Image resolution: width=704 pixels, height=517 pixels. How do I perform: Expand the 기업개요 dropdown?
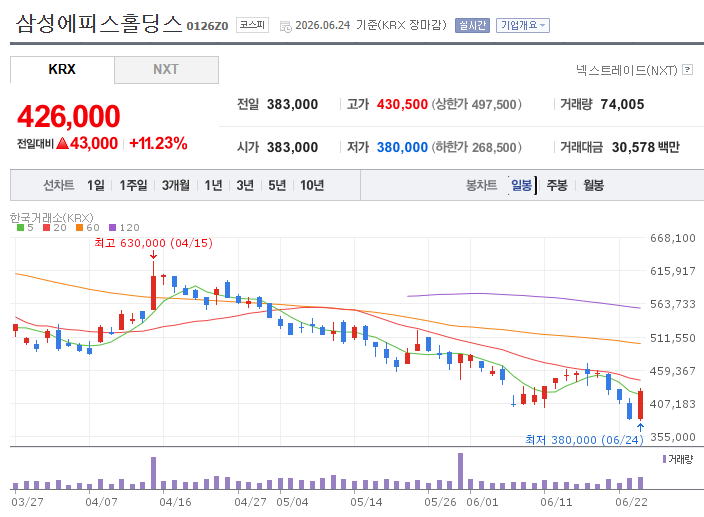523,25
